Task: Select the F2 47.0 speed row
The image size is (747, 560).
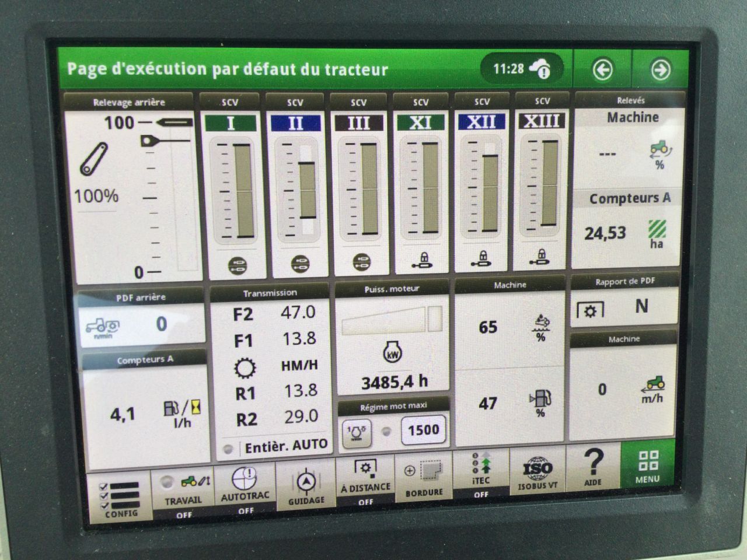Action: (274, 314)
